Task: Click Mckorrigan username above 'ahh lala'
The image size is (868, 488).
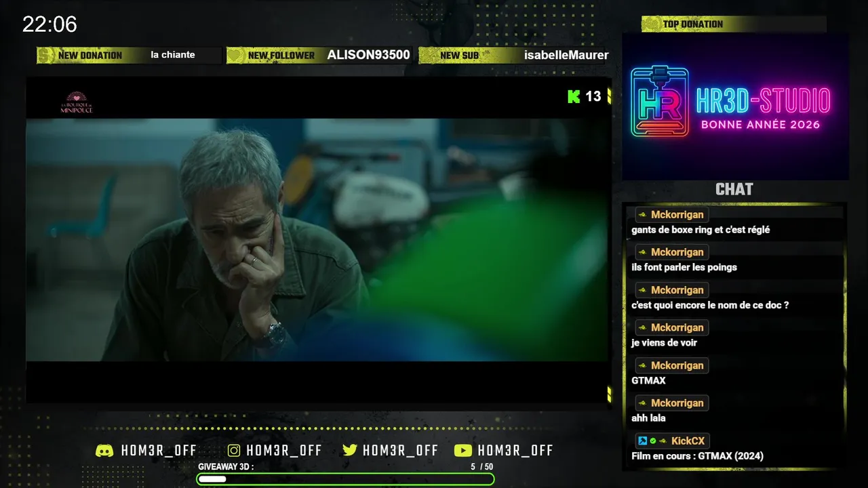Action: click(677, 403)
